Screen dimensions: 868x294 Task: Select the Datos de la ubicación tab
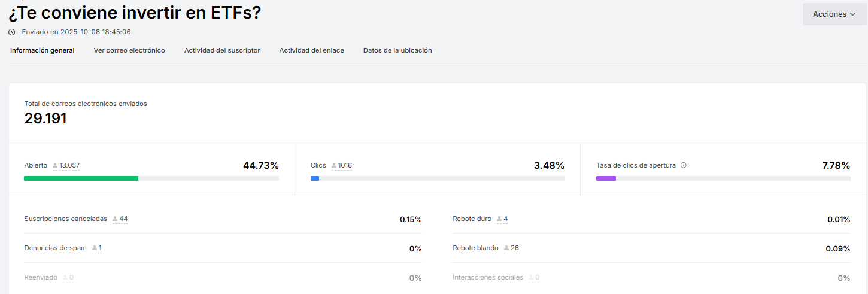[x=397, y=50]
